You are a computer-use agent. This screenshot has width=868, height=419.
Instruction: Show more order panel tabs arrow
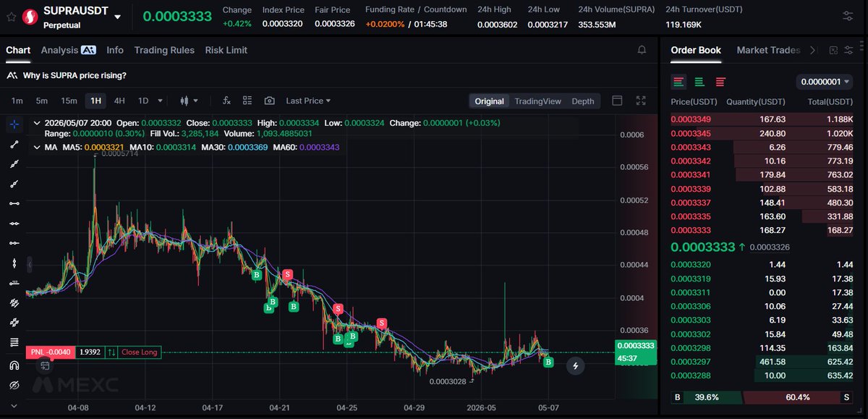[x=812, y=50]
